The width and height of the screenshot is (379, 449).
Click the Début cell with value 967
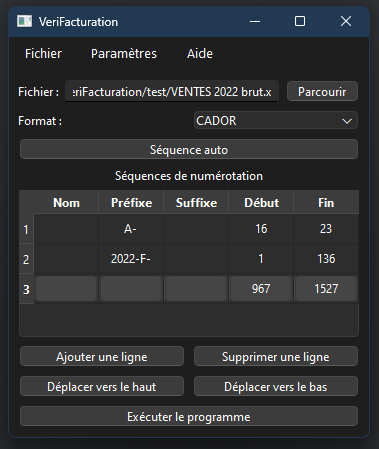tap(261, 289)
